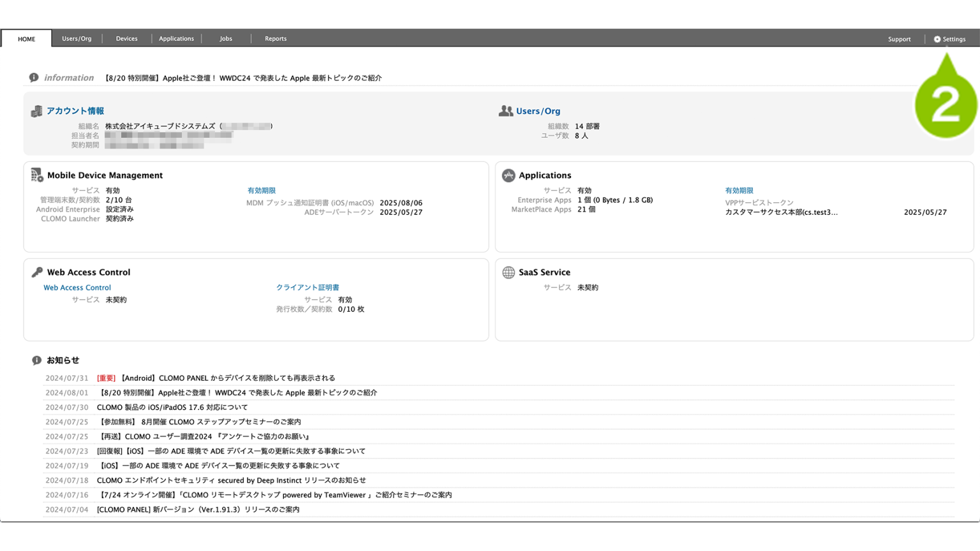Open the Users/Org heading link

pos(538,111)
